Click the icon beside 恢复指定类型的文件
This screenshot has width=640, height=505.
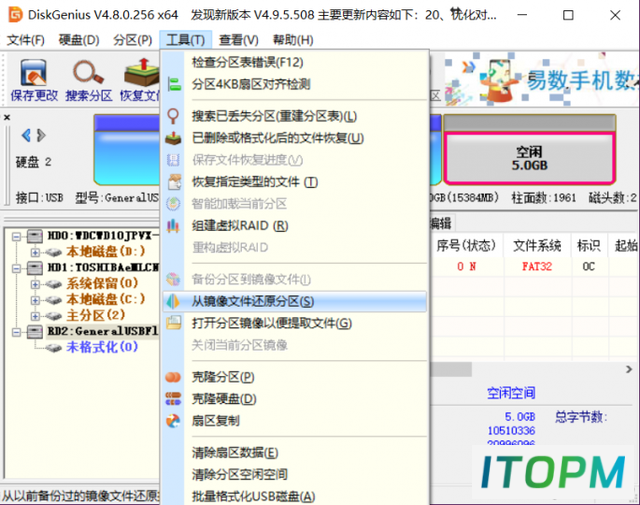(174, 182)
